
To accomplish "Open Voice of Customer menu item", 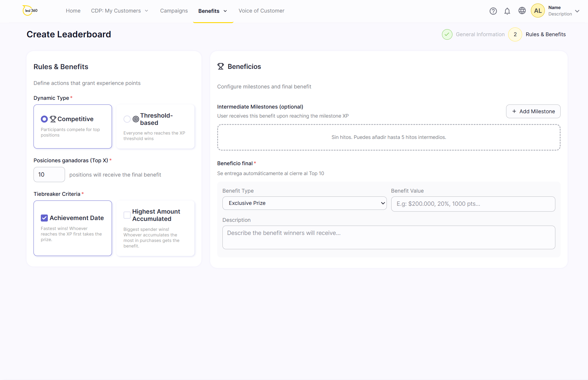I will click(x=261, y=11).
